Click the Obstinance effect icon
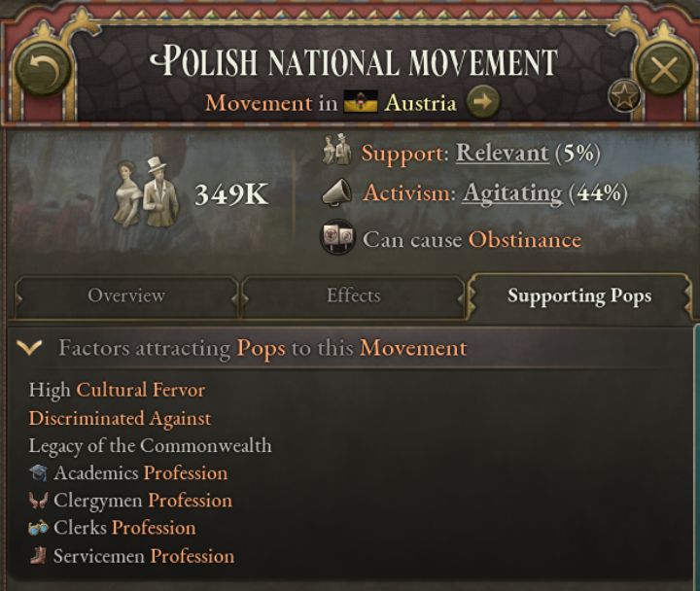The height and width of the screenshot is (591, 700). pyautogui.click(x=337, y=239)
